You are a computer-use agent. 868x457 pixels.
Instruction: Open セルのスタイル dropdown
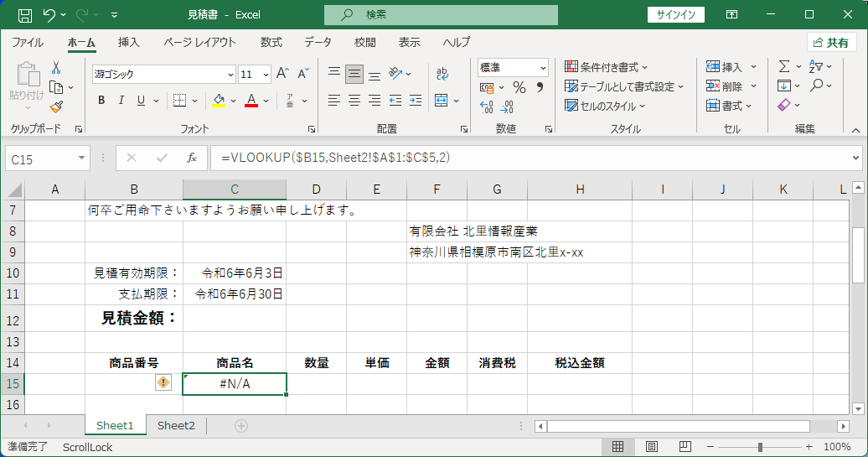(x=605, y=106)
